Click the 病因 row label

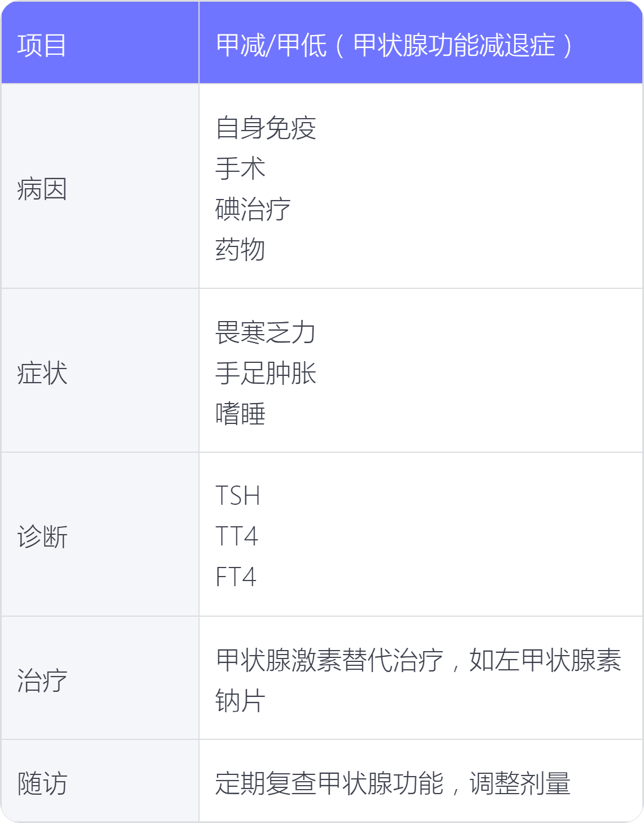(42, 189)
